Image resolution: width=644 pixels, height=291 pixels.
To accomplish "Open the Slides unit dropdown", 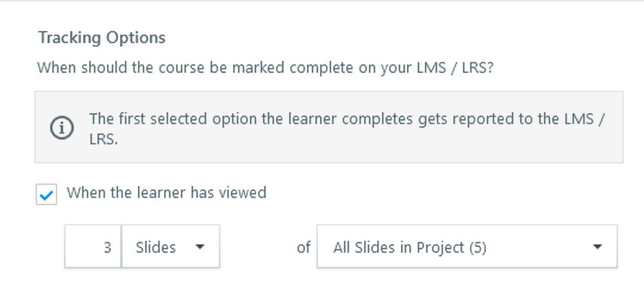I will tap(170, 246).
